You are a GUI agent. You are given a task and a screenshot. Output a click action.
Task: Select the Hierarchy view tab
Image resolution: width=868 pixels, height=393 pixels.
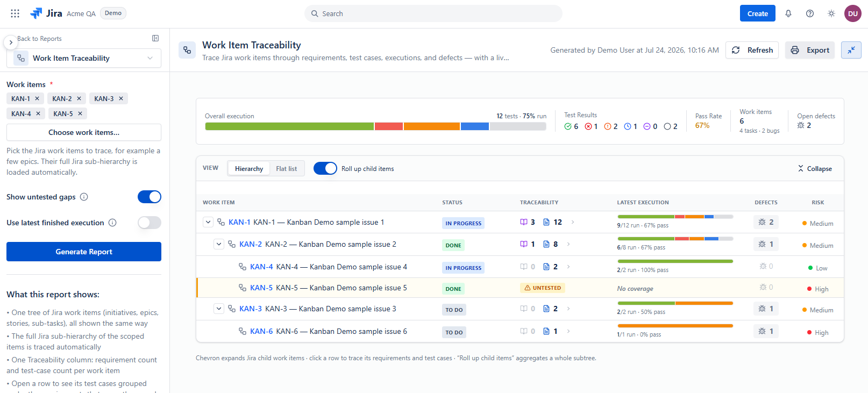(249, 169)
